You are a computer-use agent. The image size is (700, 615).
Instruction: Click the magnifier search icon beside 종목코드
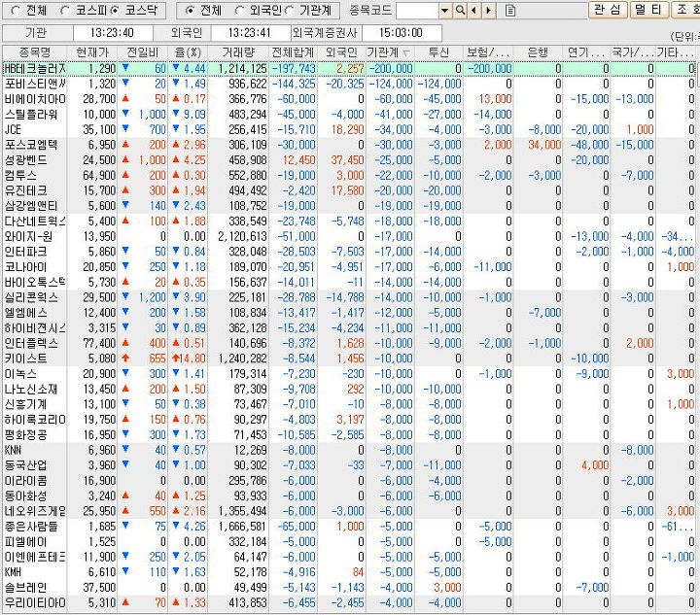(459, 11)
